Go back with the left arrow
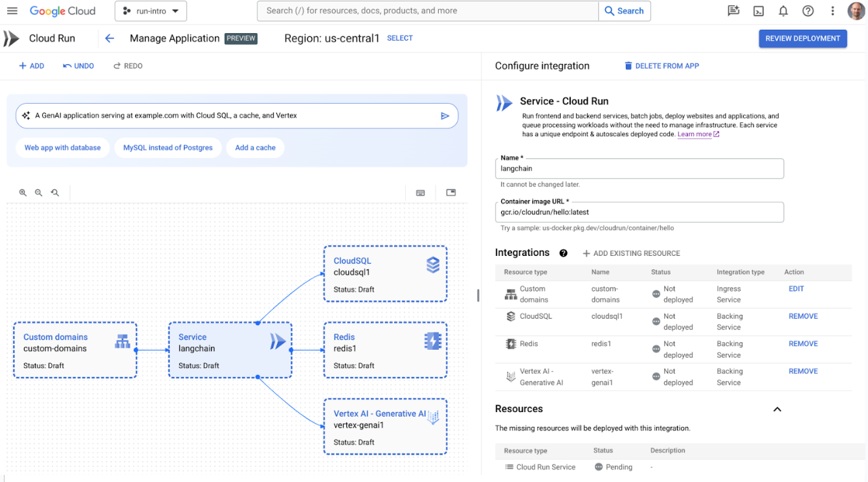The width and height of the screenshot is (868, 482). (109, 38)
